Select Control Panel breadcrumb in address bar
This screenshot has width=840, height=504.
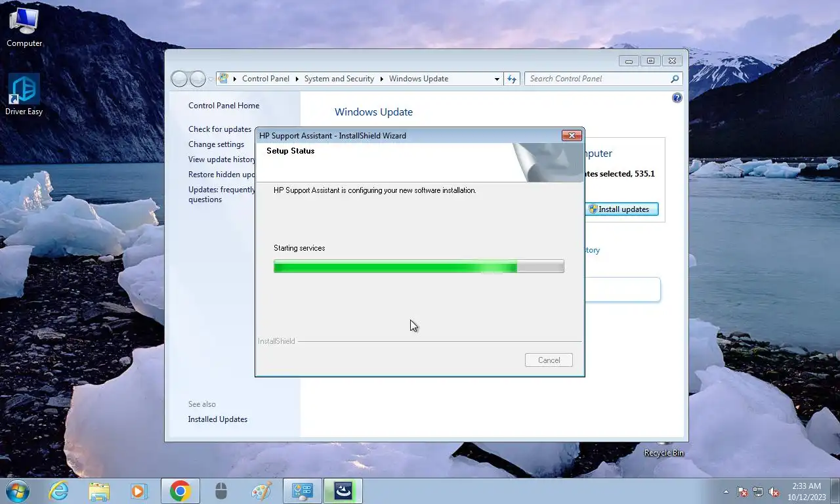coord(265,79)
